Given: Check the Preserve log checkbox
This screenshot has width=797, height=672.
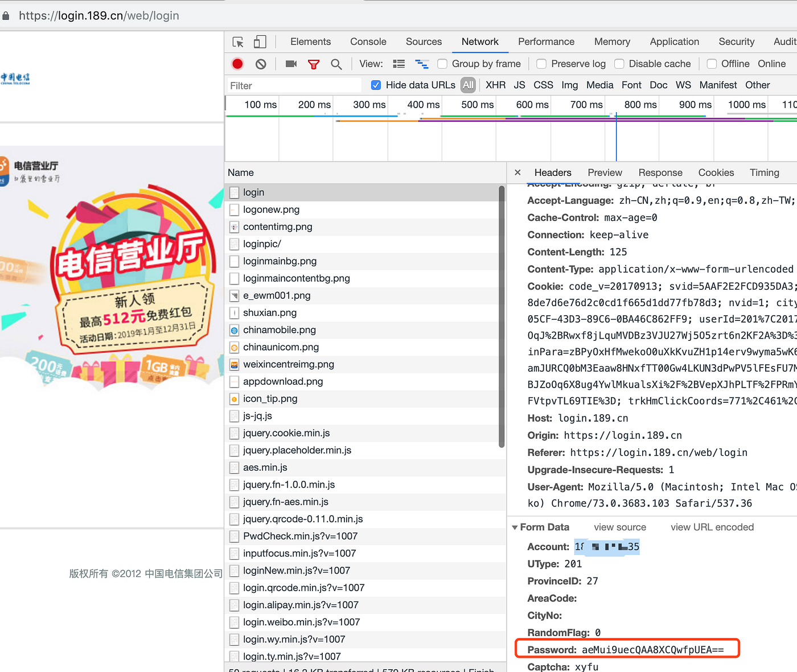Looking at the screenshot, I should click(541, 64).
